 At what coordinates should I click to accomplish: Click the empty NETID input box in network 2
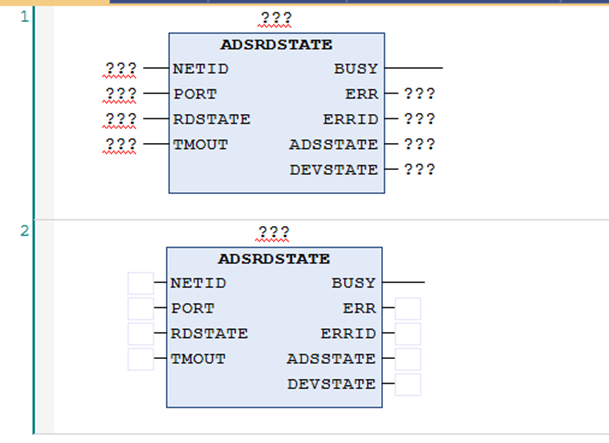tap(141, 283)
